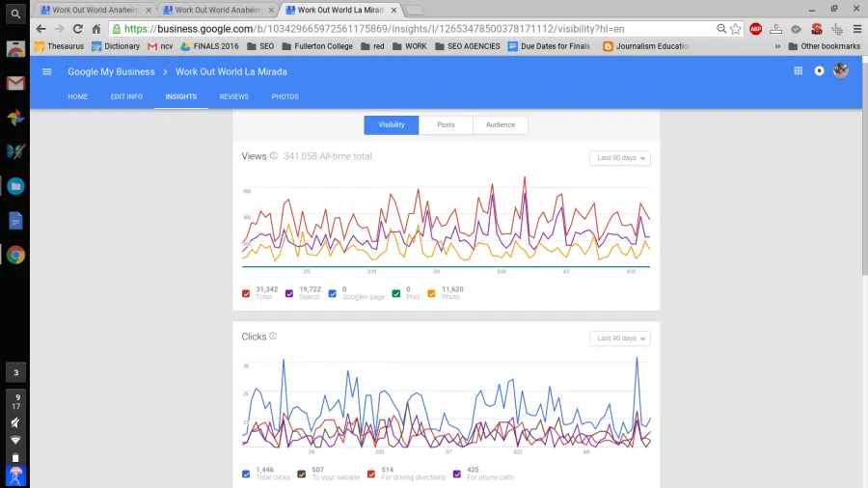The height and width of the screenshot is (488, 868).
Task: Open the Google apps grid
Action: (x=798, y=71)
